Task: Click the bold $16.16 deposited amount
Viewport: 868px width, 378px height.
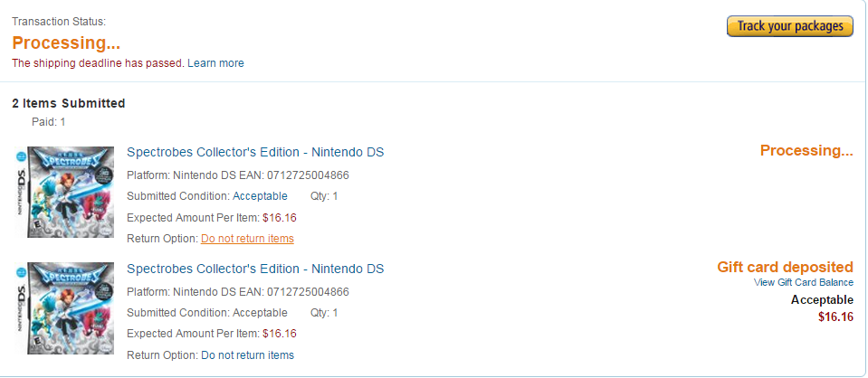Action: coord(836,317)
